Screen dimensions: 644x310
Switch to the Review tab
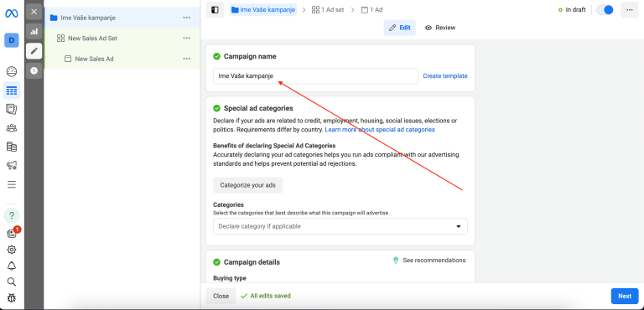pyautogui.click(x=440, y=28)
